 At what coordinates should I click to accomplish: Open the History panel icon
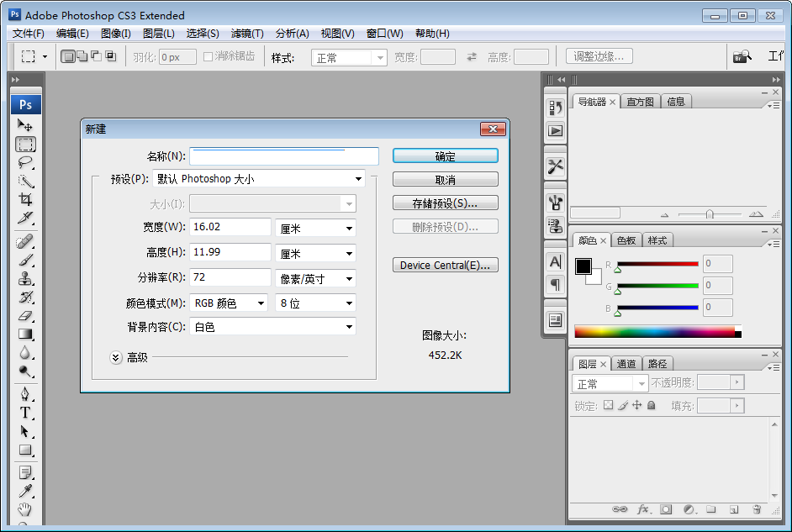(555, 108)
